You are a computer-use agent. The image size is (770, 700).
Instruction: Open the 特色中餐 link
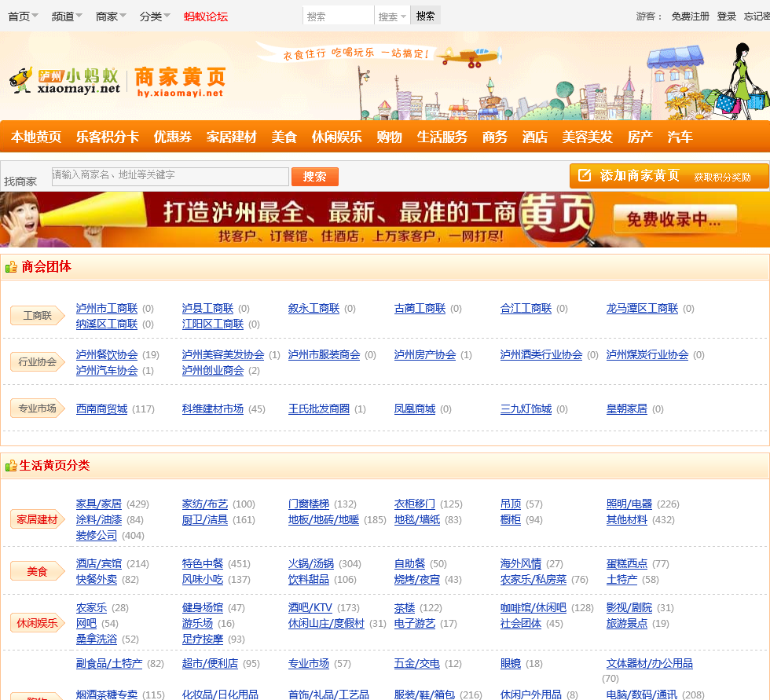click(203, 564)
